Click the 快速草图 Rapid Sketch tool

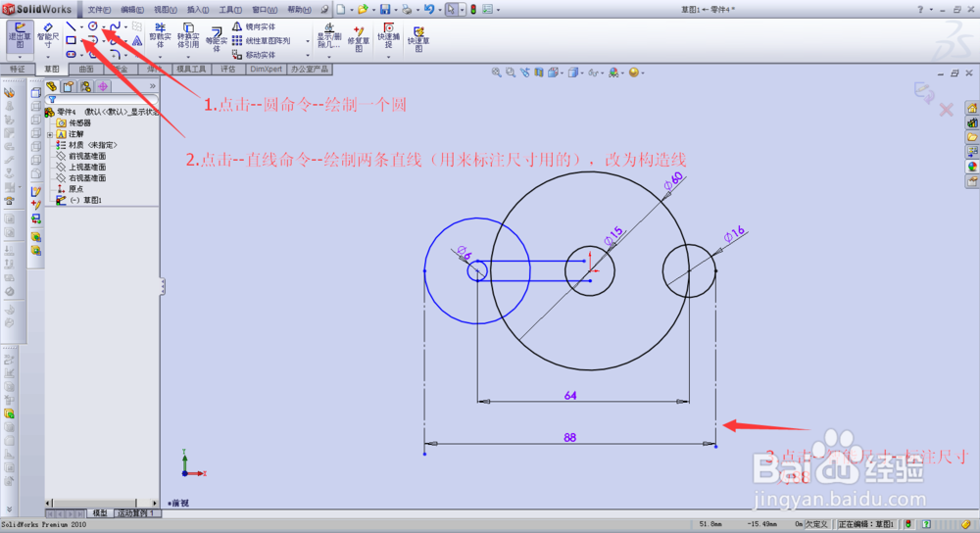pos(418,39)
